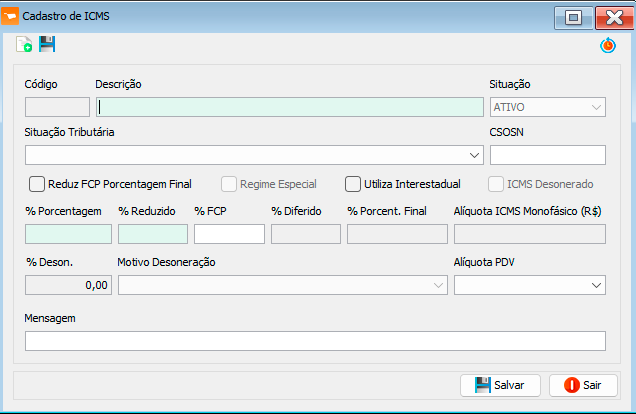
Task: Click into the Descrição text field
Action: pyautogui.click(x=290, y=107)
